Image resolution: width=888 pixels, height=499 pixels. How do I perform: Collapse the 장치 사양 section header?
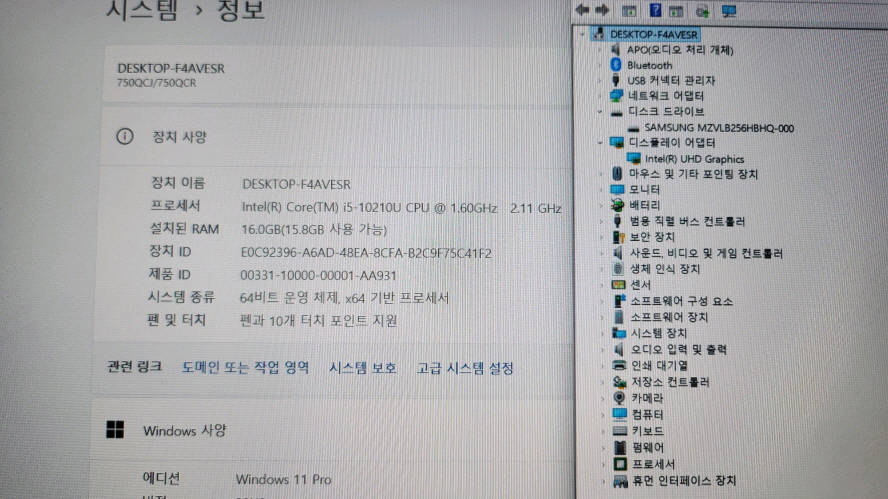pos(337,137)
